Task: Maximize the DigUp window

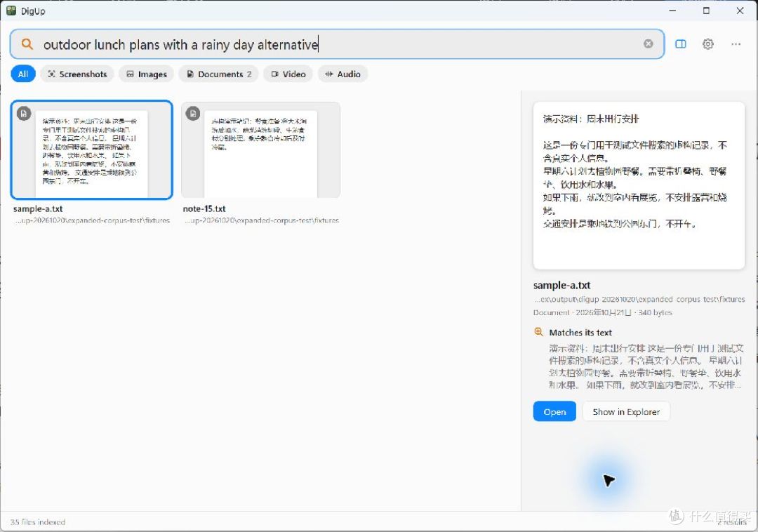Action: pos(706,11)
